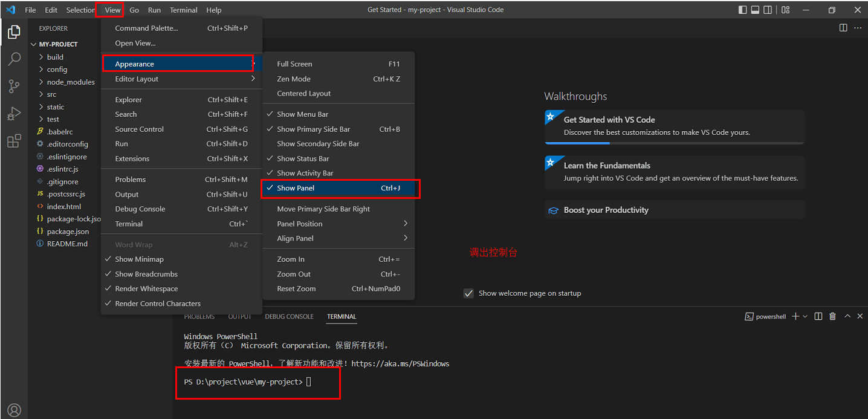Select Zen Mode in Appearance submenu
Viewport: 868px width, 419px height.
click(338, 79)
